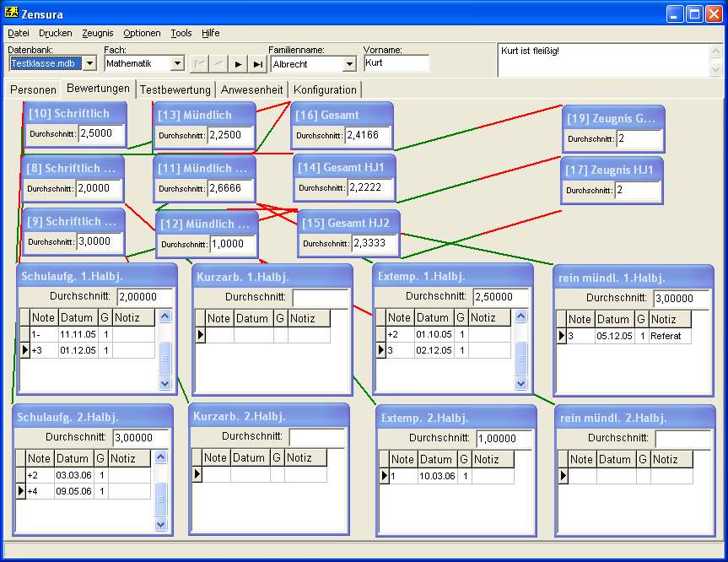This screenshot has width=728, height=562.
Task: Click the 'Referat' note cell
Action: click(670, 336)
